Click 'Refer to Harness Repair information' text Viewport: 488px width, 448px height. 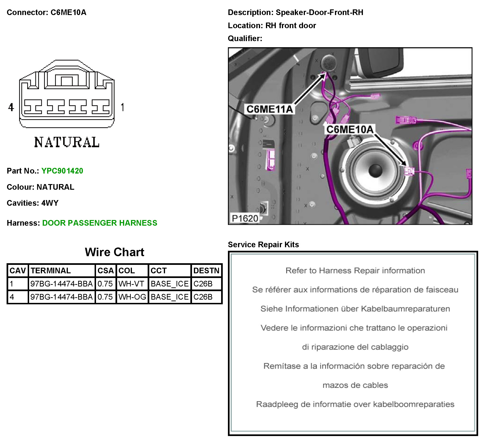355,270
